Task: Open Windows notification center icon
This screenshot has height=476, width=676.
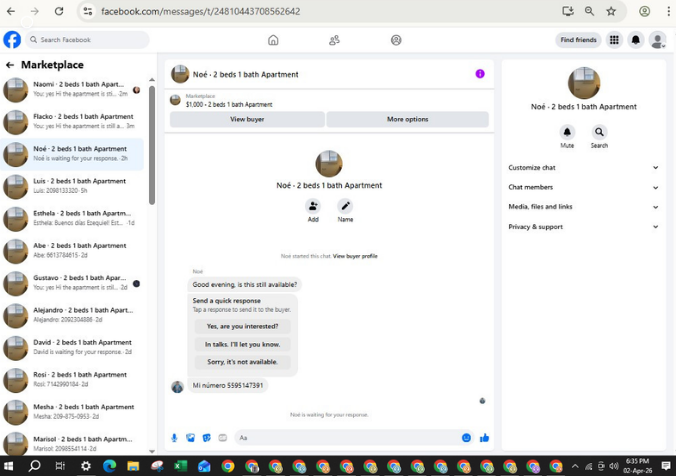Action: click(666, 466)
